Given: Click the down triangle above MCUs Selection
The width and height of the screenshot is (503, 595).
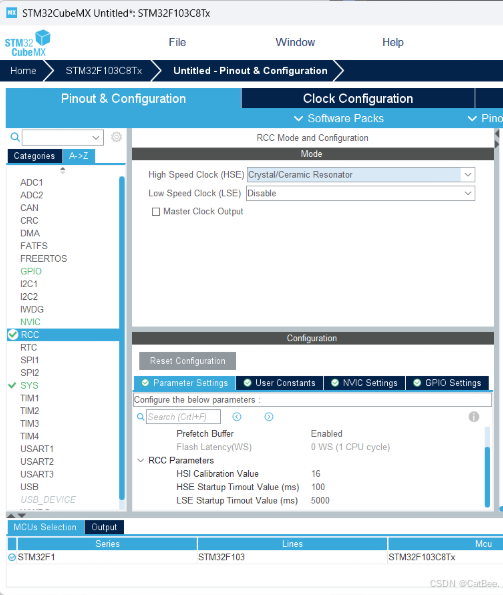Looking at the screenshot, I should click(22, 515).
